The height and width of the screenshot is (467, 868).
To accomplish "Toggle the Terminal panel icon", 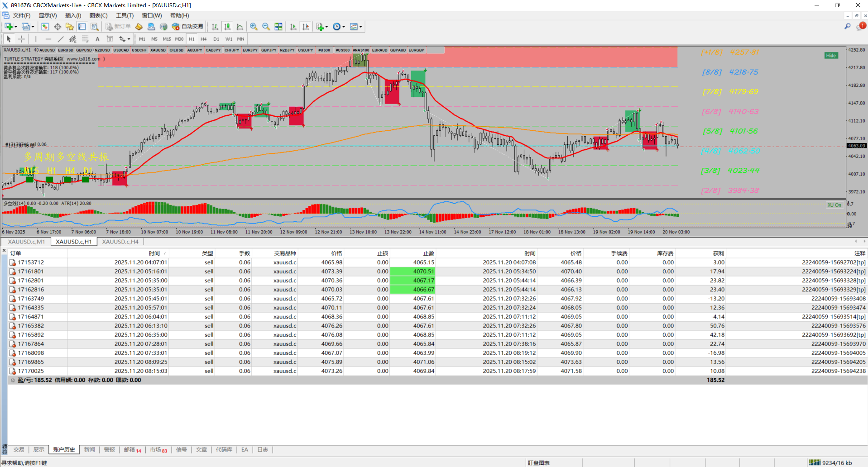I will tap(82, 27).
